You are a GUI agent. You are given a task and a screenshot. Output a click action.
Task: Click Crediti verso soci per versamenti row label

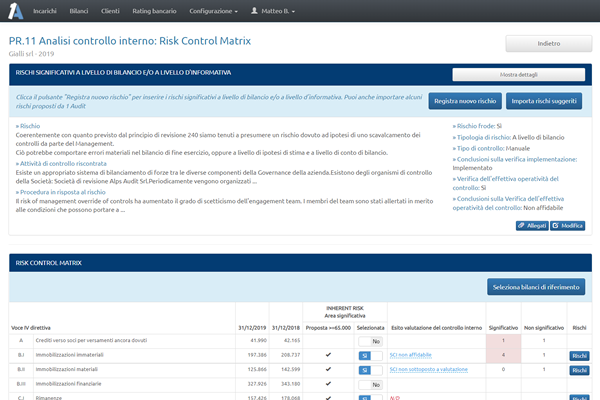pyautogui.click(x=91, y=340)
